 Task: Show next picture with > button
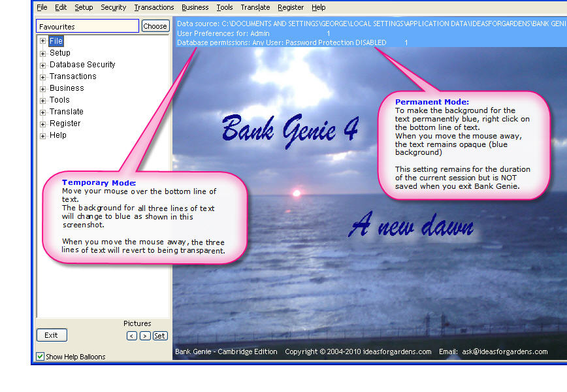(145, 336)
